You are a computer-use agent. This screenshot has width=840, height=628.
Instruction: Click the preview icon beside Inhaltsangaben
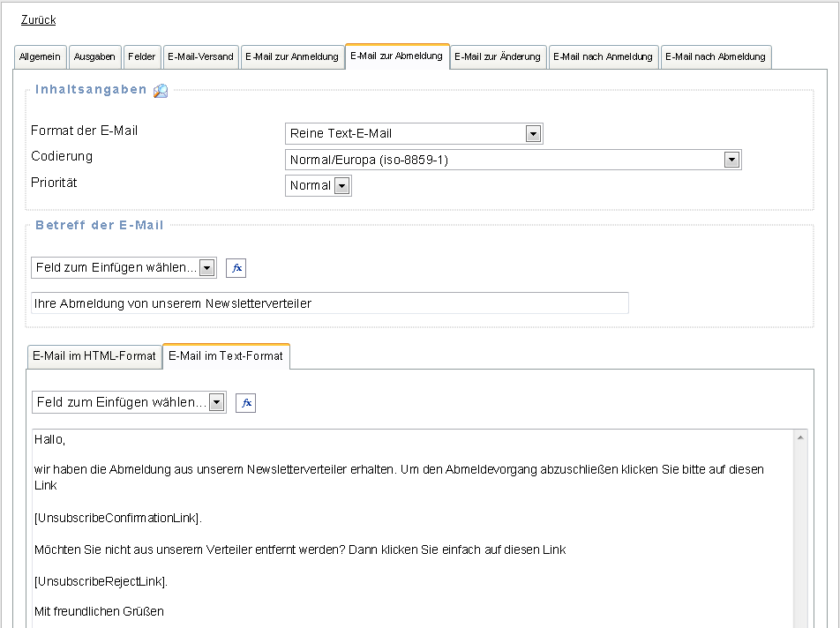pyautogui.click(x=161, y=90)
